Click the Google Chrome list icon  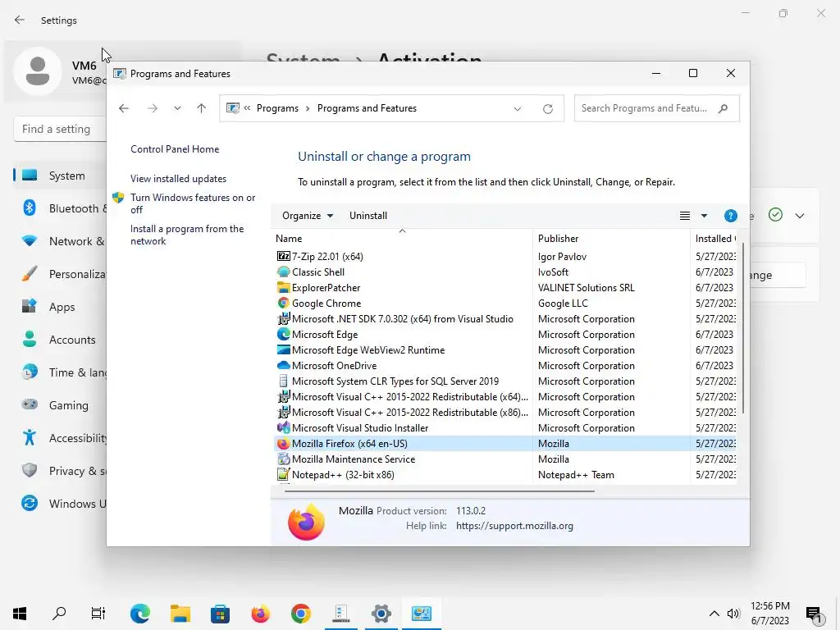(x=283, y=304)
